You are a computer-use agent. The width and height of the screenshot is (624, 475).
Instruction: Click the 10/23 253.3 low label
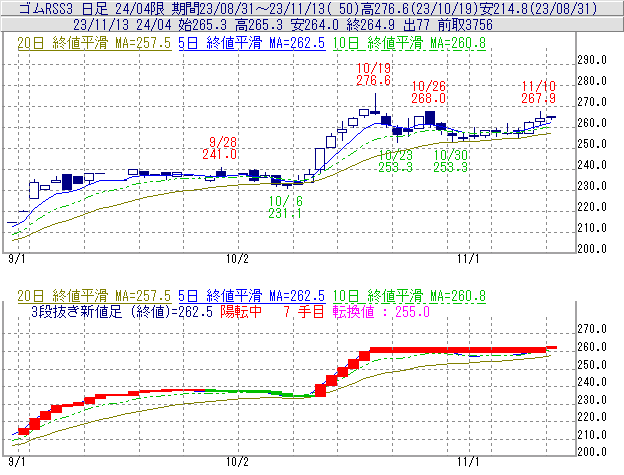396,161
